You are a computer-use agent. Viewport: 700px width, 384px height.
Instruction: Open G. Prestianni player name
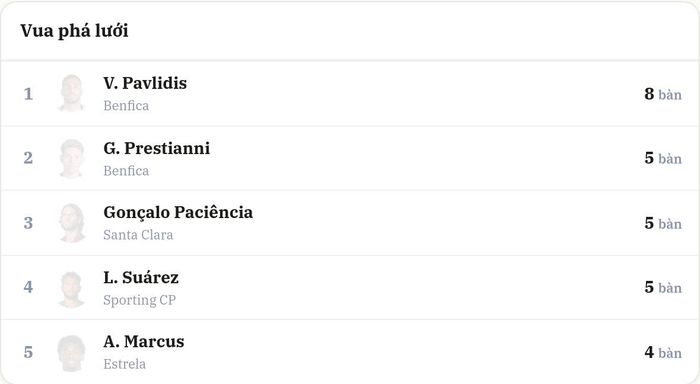(x=156, y=148)
